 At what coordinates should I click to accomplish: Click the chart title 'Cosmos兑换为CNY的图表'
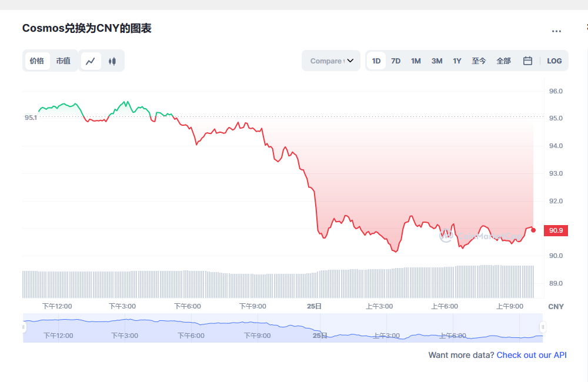(86, 28)
